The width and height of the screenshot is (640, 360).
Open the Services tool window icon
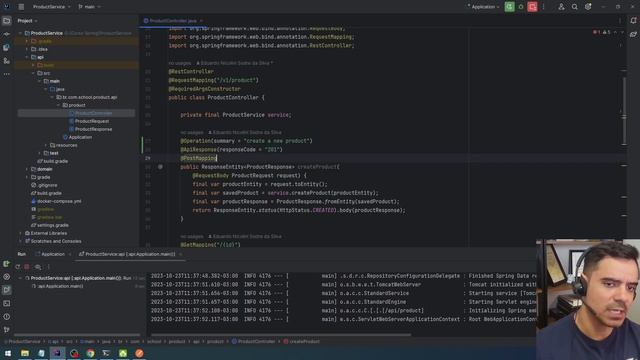(7, 277)
